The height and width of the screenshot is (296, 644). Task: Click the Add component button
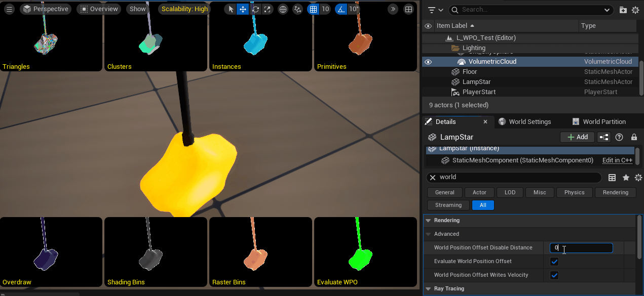(x=577, y=137)
